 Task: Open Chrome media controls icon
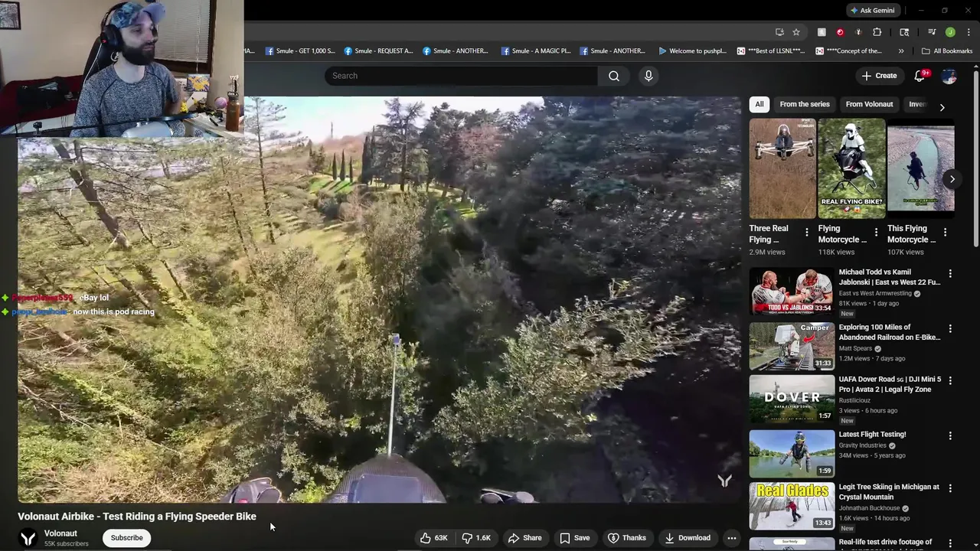[x=932, y=32]
